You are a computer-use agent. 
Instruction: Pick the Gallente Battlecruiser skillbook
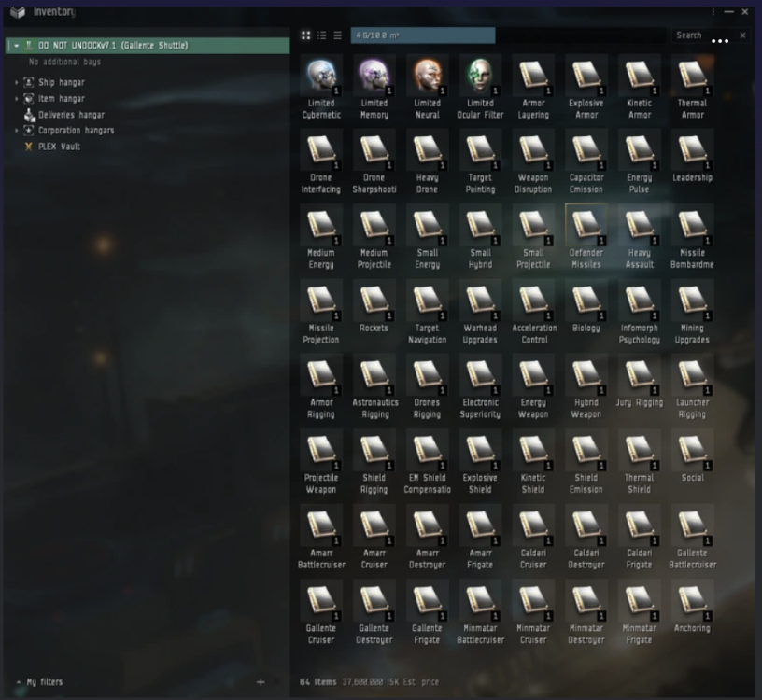[x=692, y=525]
